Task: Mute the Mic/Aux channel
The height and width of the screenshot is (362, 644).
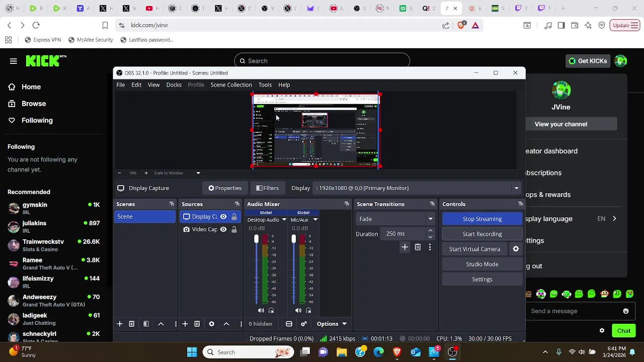Action: (298, 311)
